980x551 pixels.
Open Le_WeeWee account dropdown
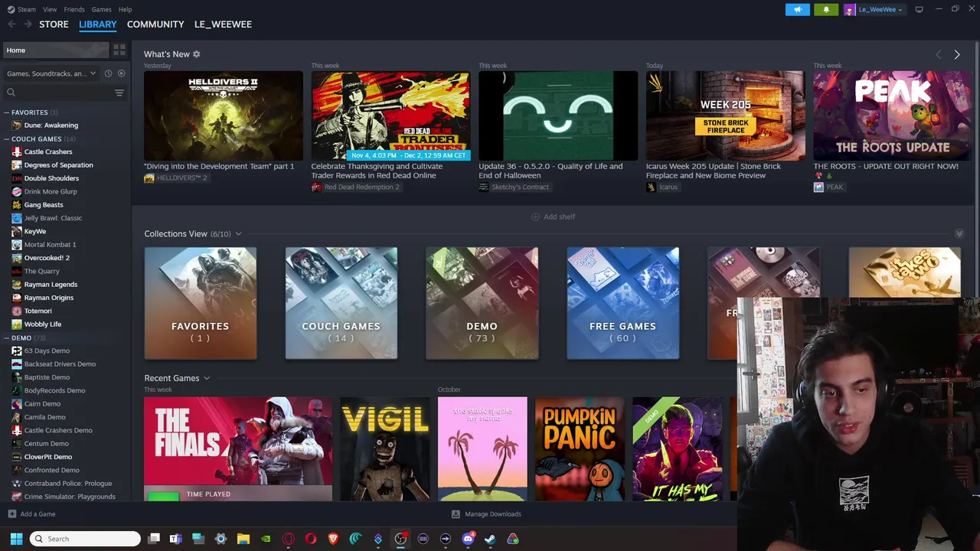[880, 9]
